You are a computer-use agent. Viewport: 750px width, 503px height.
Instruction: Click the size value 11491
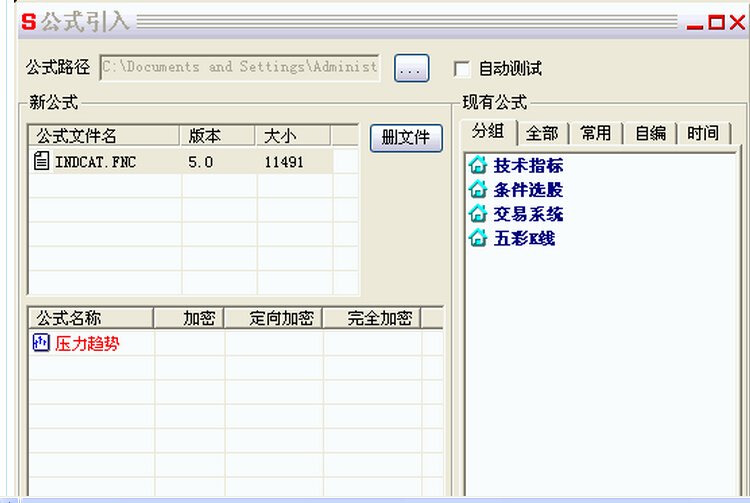[x=284, y=162]
